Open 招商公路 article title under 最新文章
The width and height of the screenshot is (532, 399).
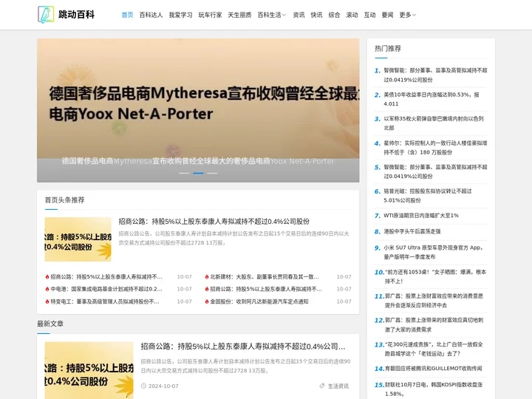coord(243,347)
